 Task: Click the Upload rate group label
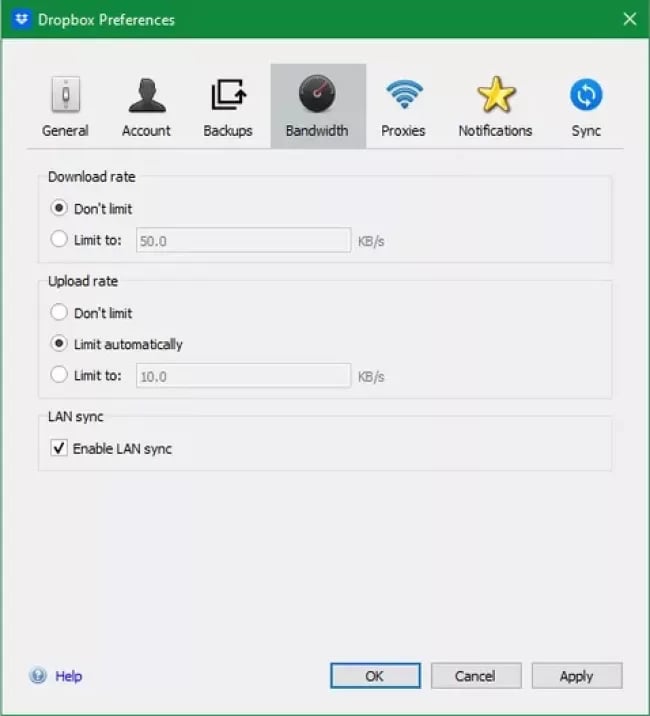(x=83, y=281)
